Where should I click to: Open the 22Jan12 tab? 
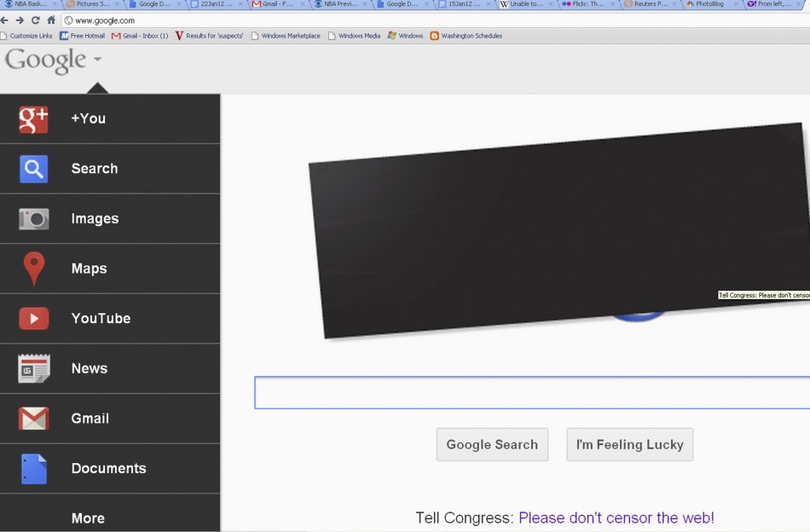[216, 4]
